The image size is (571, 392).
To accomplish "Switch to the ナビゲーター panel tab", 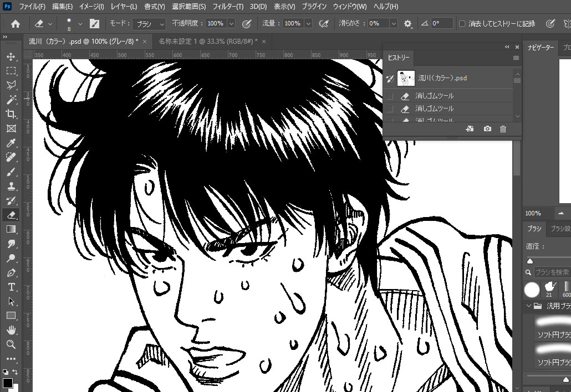I will coord(541,48).
